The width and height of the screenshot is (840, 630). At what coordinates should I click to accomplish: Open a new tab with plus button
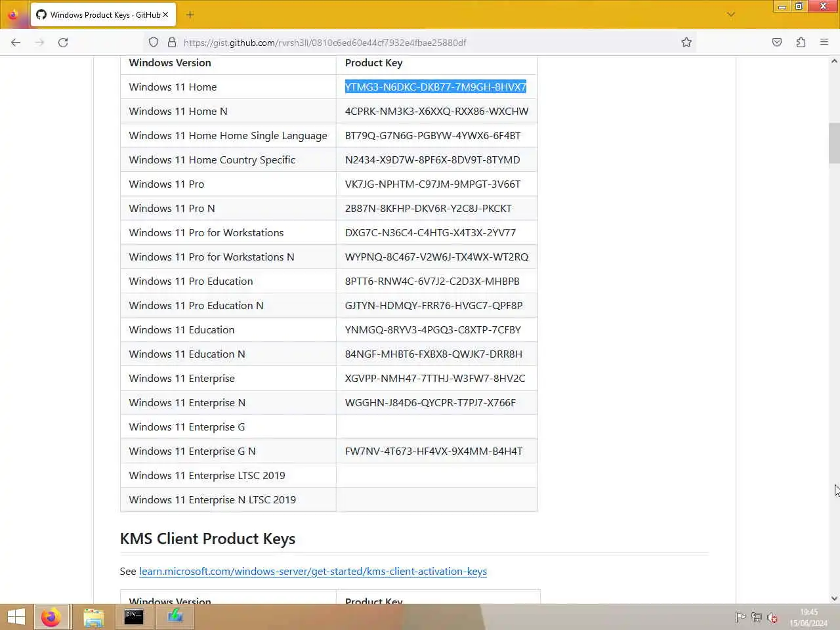(190, 14)
